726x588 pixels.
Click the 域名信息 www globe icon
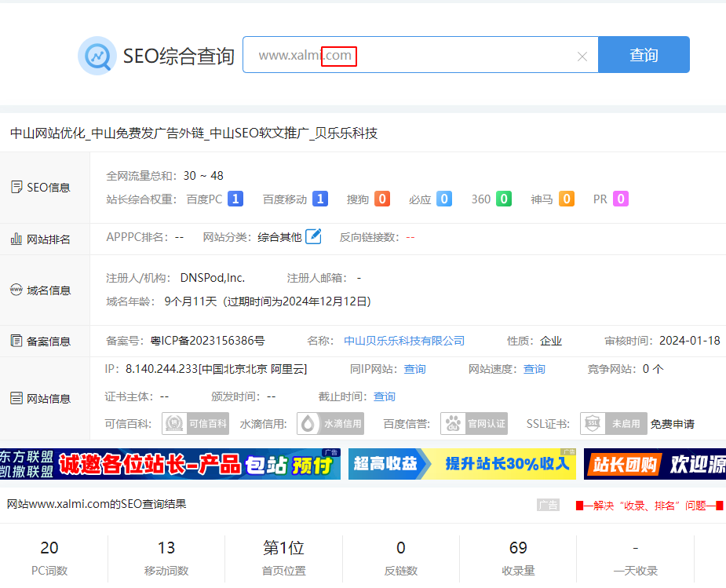coord(16,290)
